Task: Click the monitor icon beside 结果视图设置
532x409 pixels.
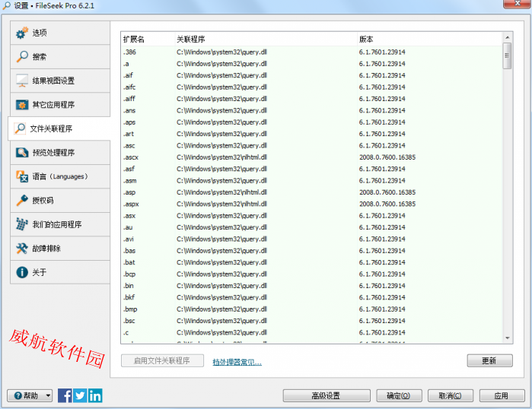Action: click(x=22, y=81)
